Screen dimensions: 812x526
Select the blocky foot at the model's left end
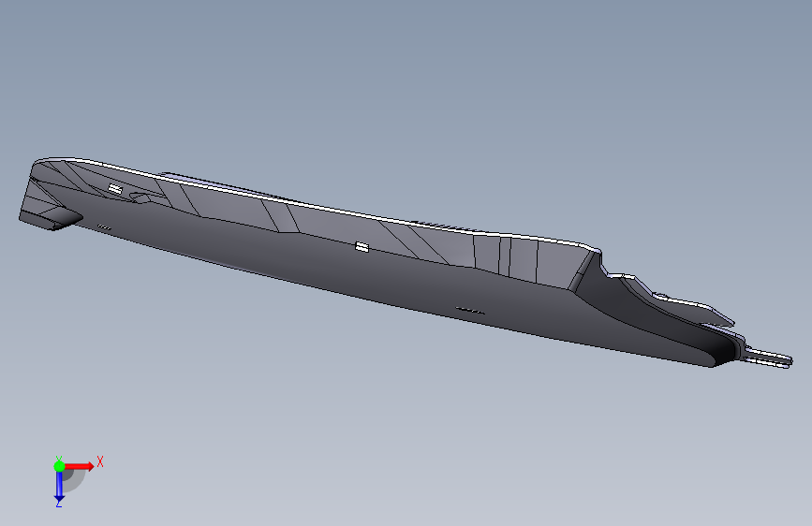coord(51,217)
